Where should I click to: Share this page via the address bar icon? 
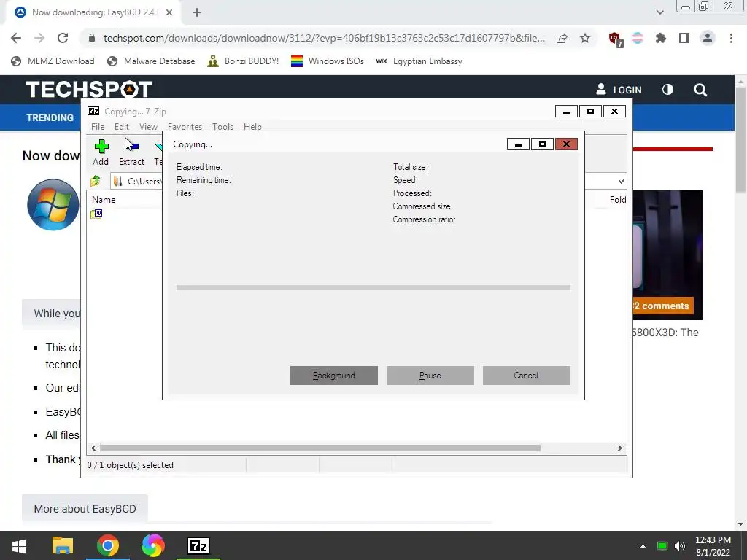pos(562,38)
